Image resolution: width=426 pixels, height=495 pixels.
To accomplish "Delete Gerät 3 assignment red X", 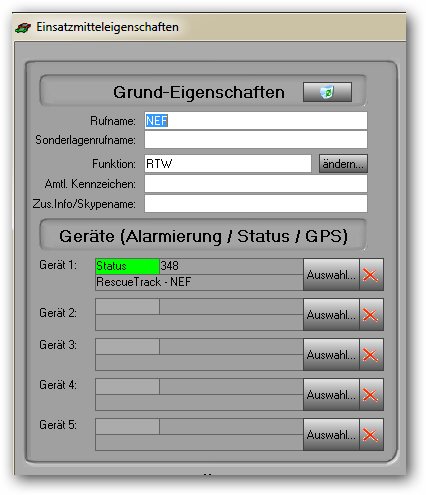I will coord(371,355).
